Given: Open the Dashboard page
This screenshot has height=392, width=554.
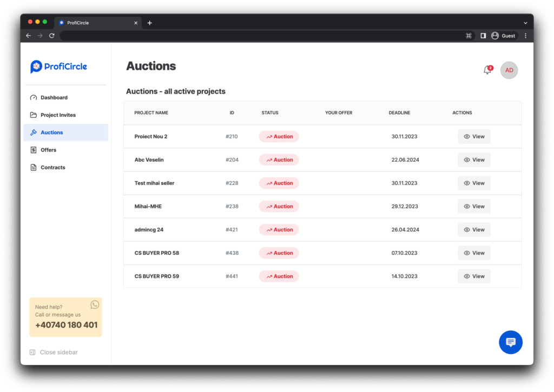Looking at the screenshot, I should [65, 97].
